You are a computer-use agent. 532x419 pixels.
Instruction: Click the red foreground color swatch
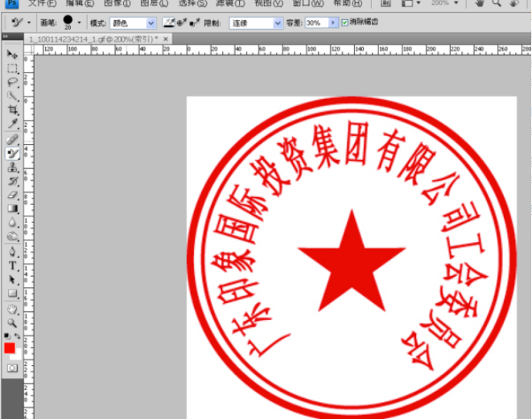click(x=10, y=348)
